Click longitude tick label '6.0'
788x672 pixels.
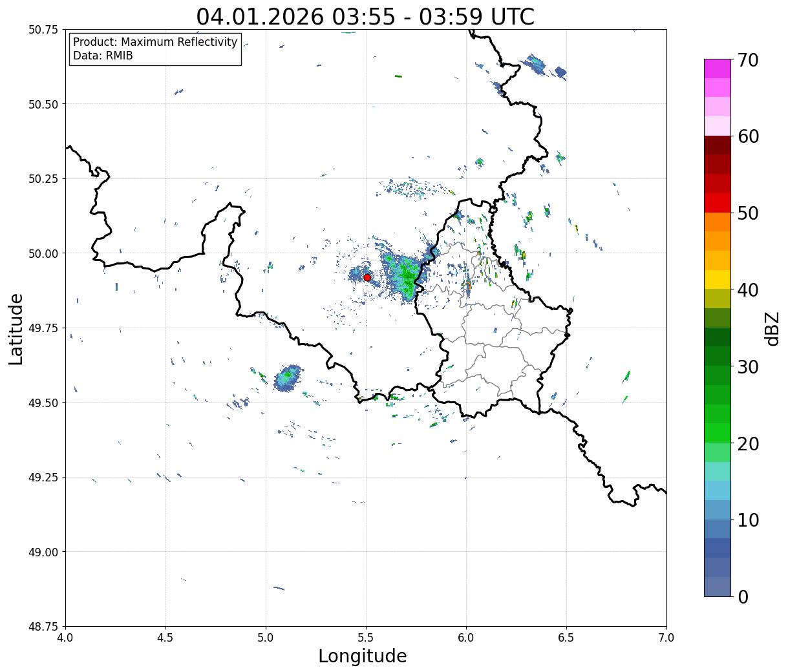[466, 638]
